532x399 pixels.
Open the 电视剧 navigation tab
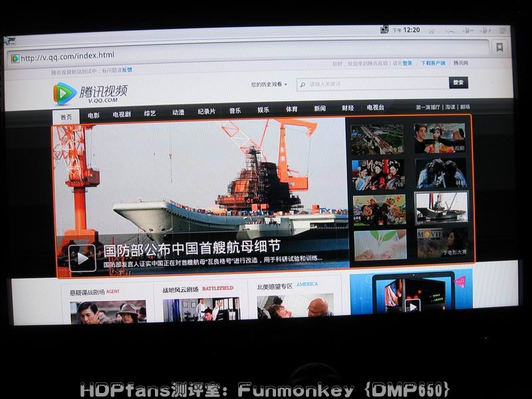[x=122, y=114]
